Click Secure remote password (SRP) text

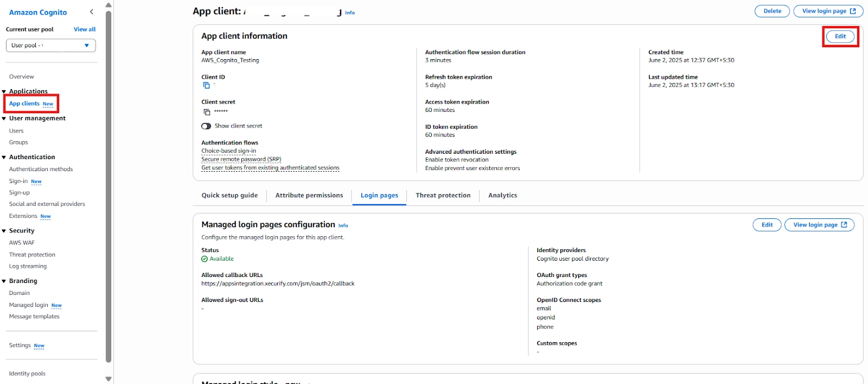[241, 160]
